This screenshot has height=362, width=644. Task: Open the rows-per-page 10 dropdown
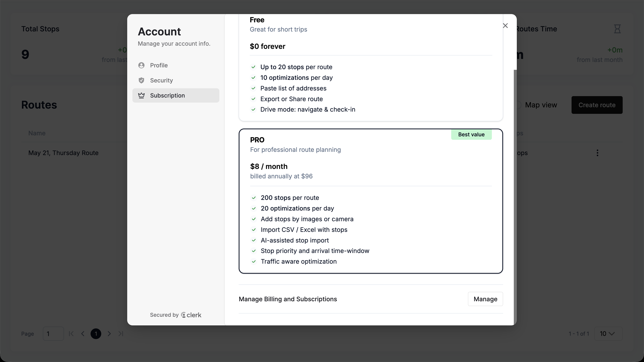pos(608,334)
